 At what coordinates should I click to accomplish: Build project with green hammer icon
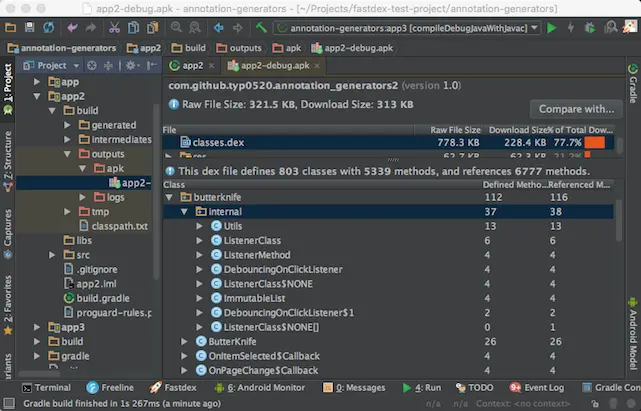pyautogui.click(x=261, y=28)
